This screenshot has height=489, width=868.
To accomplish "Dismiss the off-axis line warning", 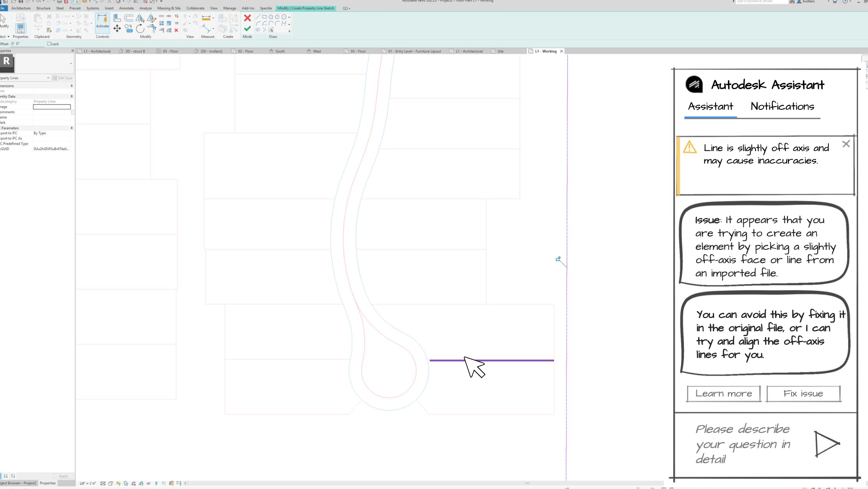I will coord(846,144).
